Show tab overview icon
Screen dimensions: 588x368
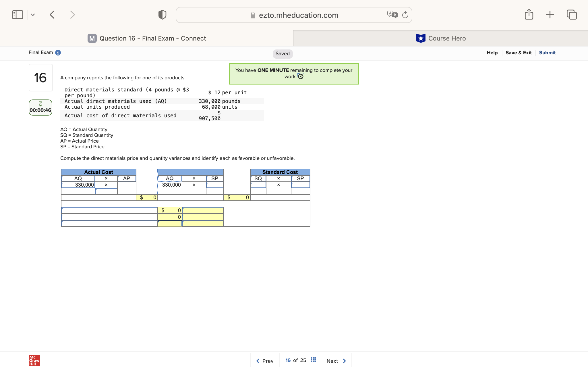tap(571, 15)
